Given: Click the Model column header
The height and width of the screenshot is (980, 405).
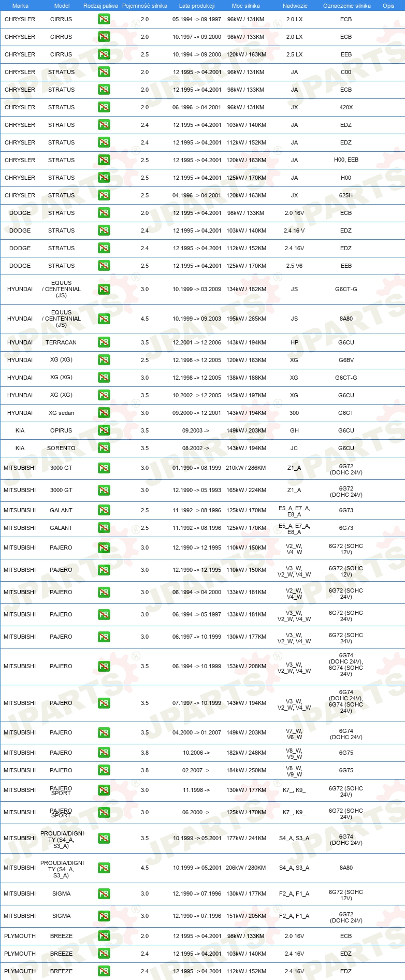Looking at the screenshot, I should click(x=62, y=6).
